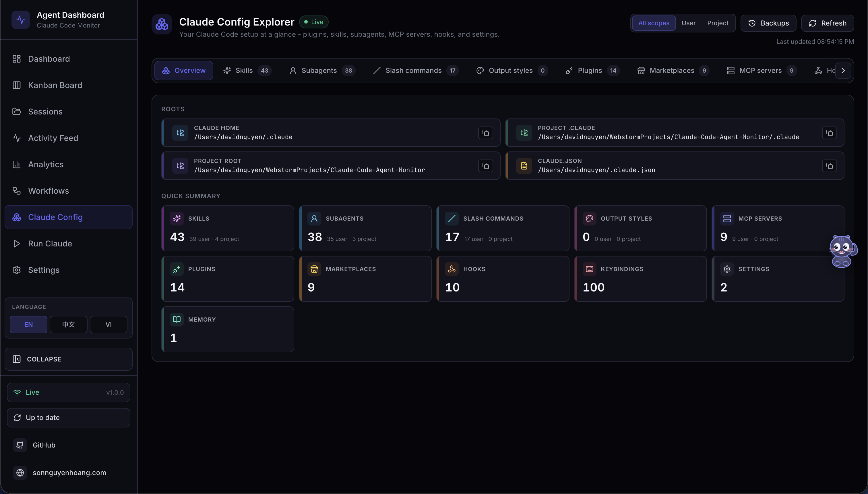Screen dimensions: 868x494
Task: Click the Up to date status button
Action: click(69, 418)
